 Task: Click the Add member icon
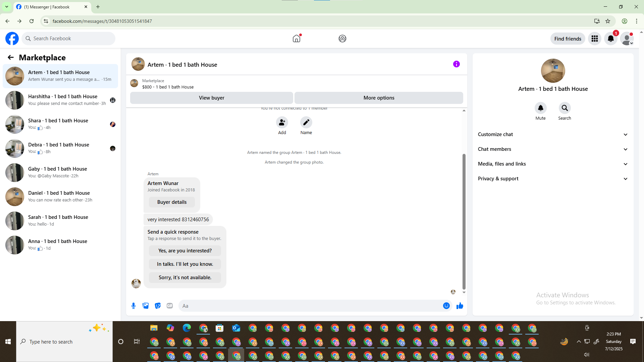click(x=282, y=123)
